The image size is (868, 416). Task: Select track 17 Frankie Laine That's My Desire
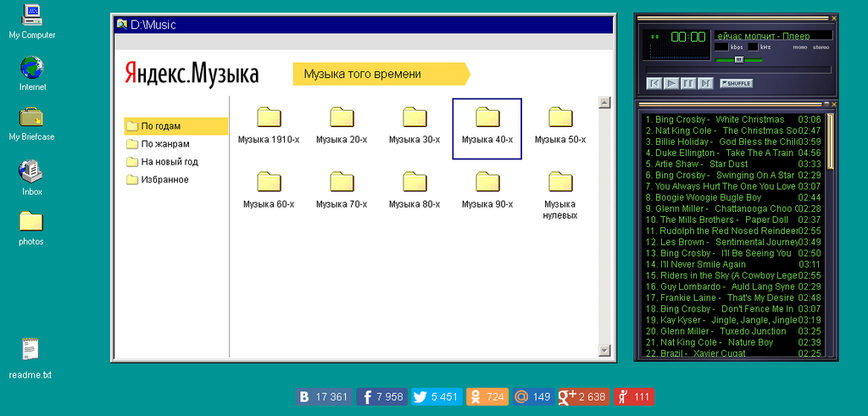pyautogui.click(x=733, y=297)
